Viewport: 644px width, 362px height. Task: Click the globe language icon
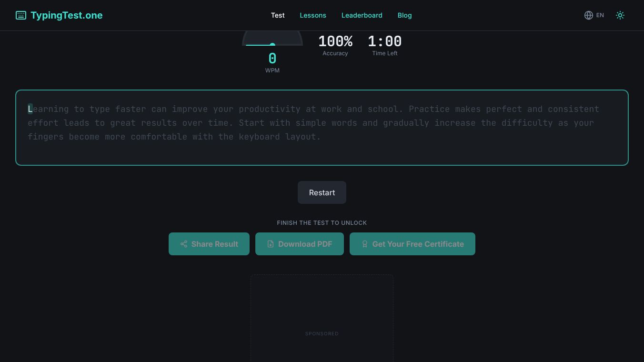click(589, 15)
